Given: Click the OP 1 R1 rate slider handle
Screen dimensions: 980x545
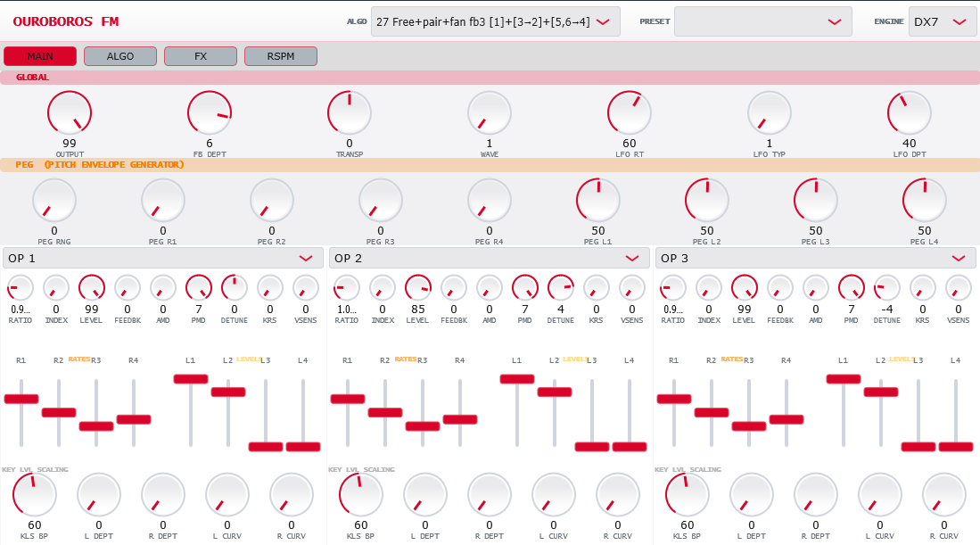Looking at the screenshot, I should pyautogui.click(x=21, y=399).
